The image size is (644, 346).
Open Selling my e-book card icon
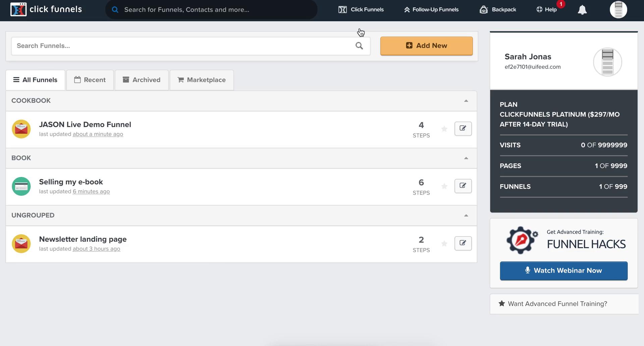pos(21,186)
